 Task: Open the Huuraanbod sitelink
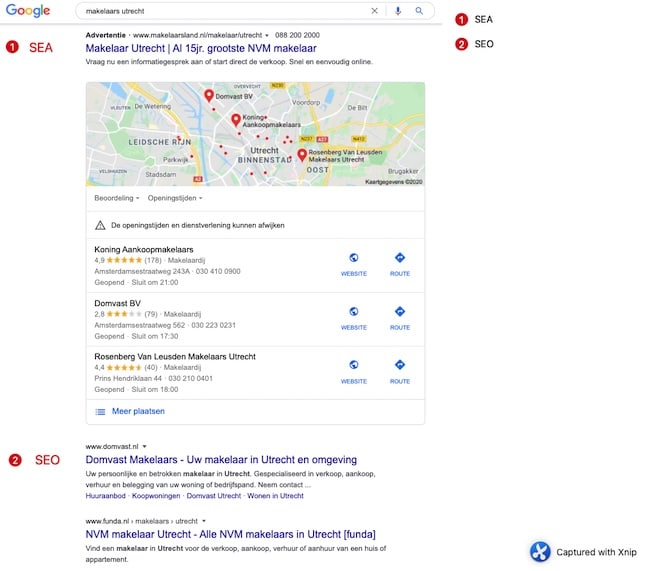point(106,496)
